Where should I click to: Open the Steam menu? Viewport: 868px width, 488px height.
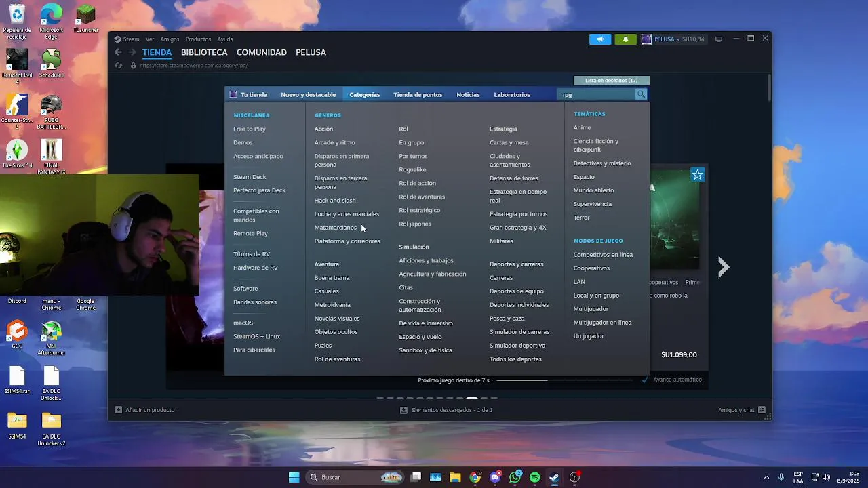point(127,39)
